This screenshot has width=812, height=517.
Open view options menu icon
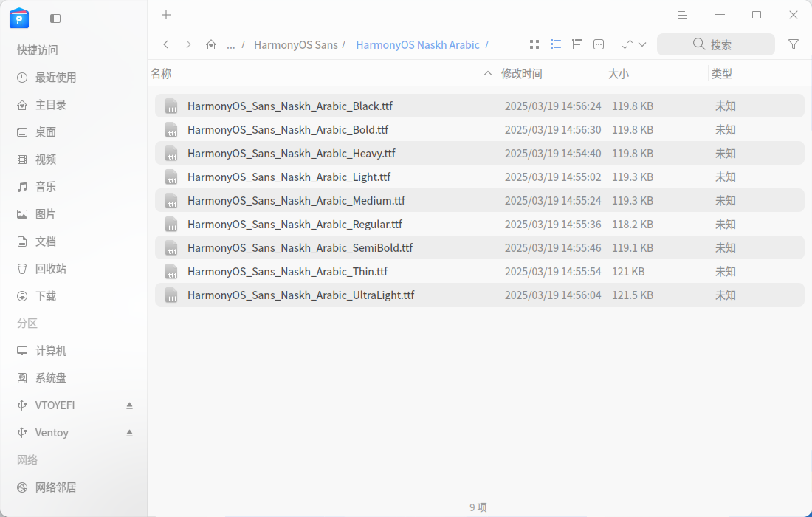click(599, 44)
